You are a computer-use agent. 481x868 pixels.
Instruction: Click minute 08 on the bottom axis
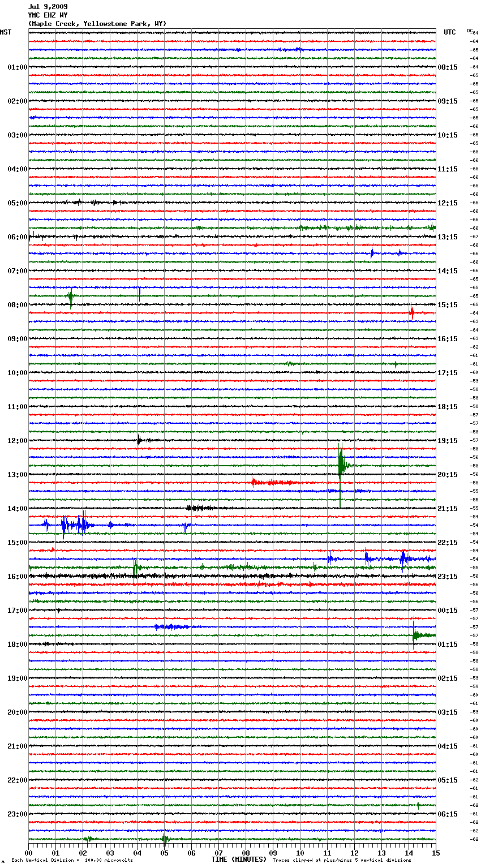246,853
